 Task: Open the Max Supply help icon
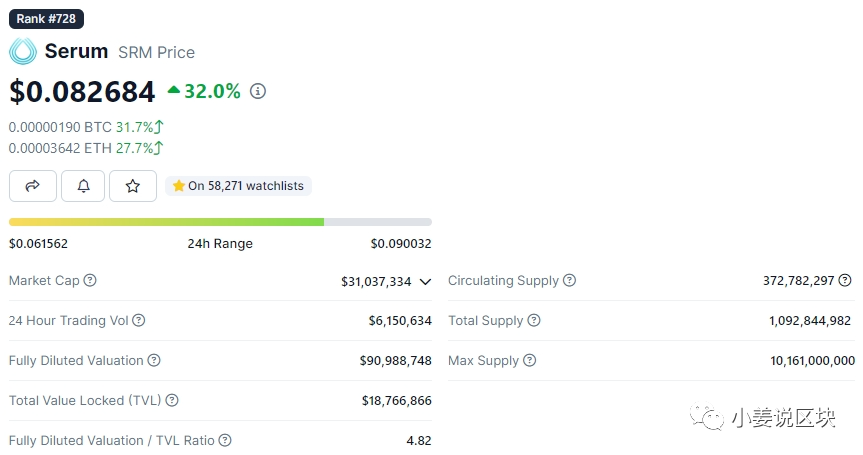(x=529, y=360)
